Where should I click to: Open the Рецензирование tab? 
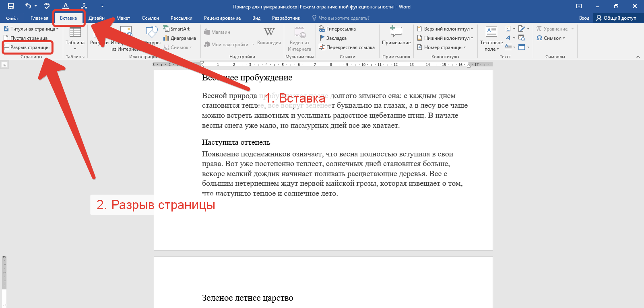[x=222, y=18]
